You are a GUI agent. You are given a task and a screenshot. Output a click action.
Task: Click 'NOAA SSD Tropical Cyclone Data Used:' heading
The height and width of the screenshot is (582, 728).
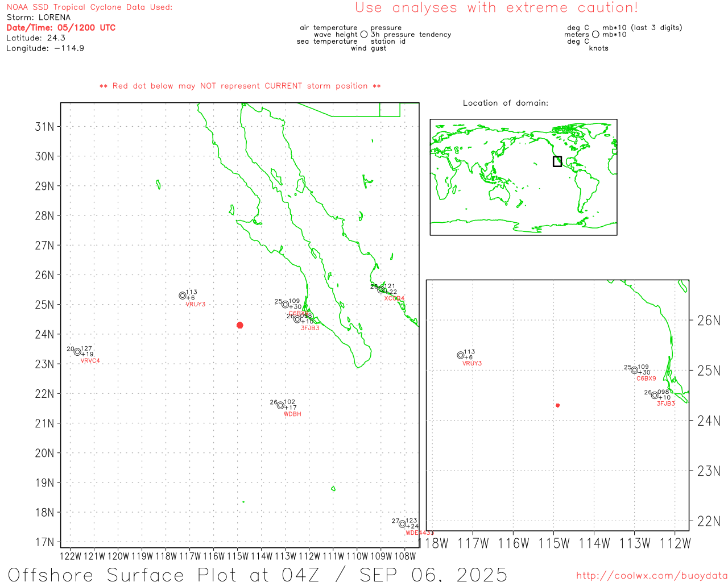pos(89,7)
